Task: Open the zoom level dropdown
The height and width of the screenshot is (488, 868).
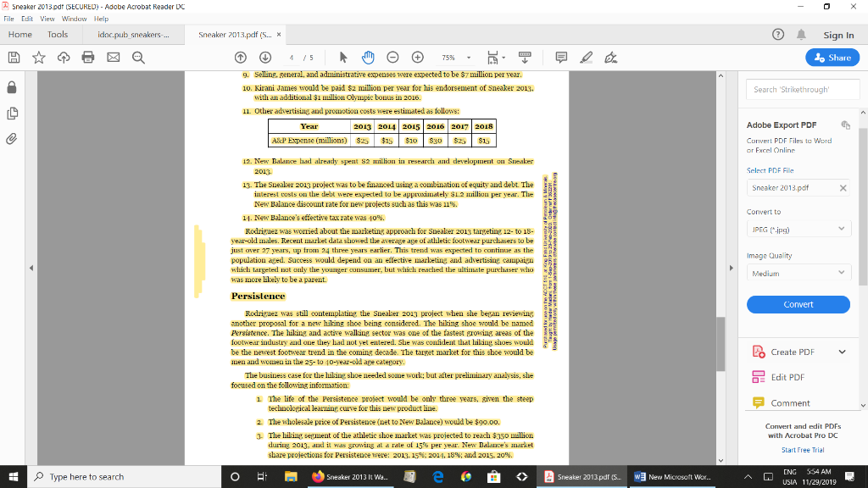Action: (x=468, y=58)
